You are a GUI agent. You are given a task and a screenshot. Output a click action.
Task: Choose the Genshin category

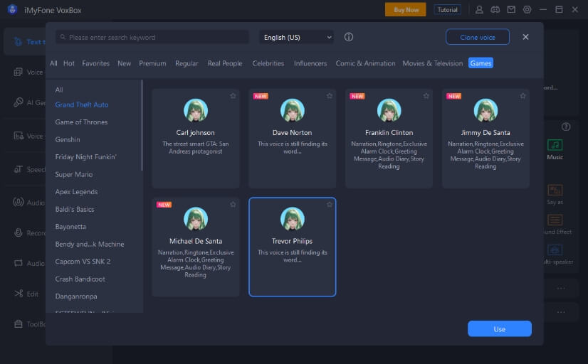(68, 139)
